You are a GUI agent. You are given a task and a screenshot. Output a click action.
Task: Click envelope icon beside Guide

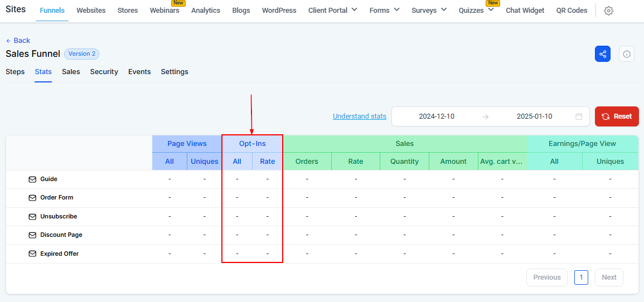[32, 179]
